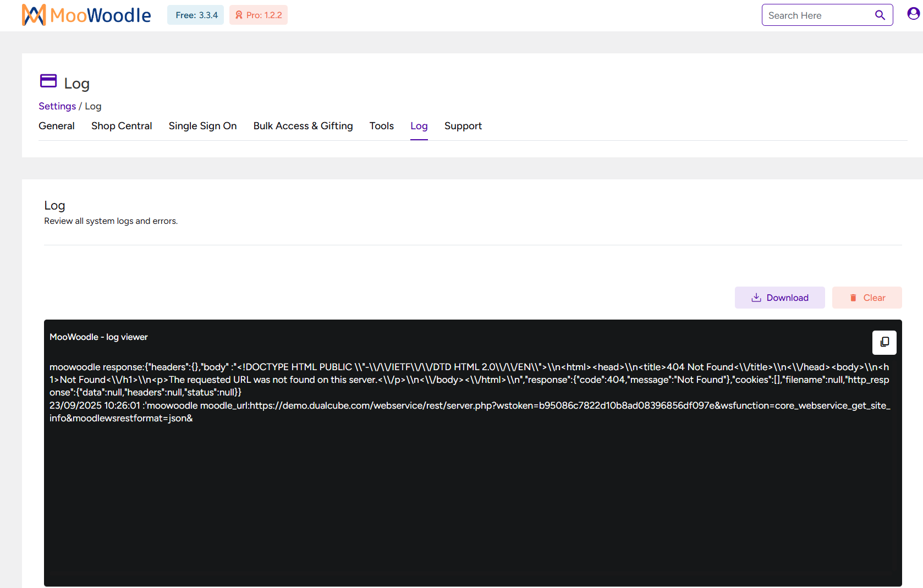Open the search magnifier icon
The width and height of the screenshot is (923, 588).
point(880,15)
